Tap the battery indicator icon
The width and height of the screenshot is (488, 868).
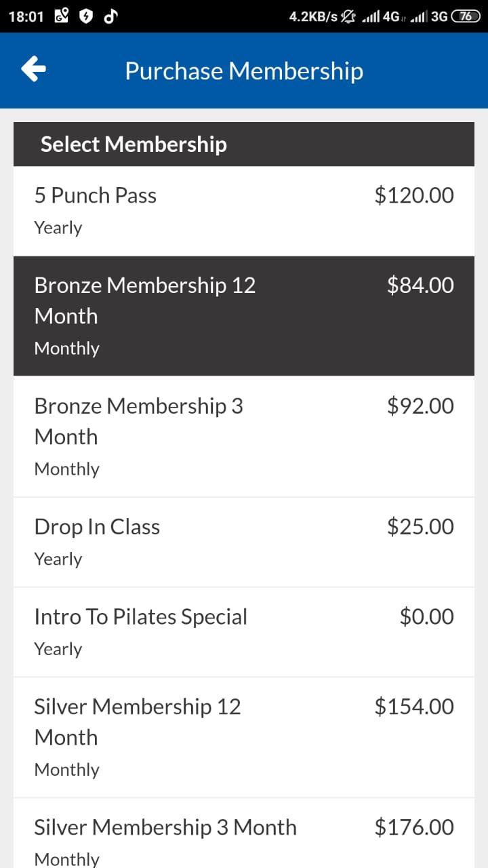click(x=466, y=16)
